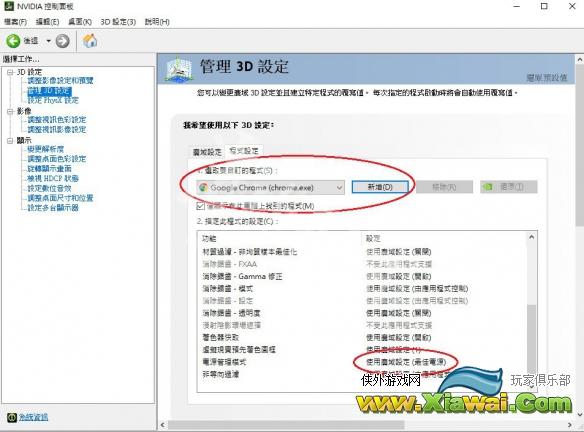584x432 pixels.
Task: Open the 3D Settings menu
Action: coord(118,22)
